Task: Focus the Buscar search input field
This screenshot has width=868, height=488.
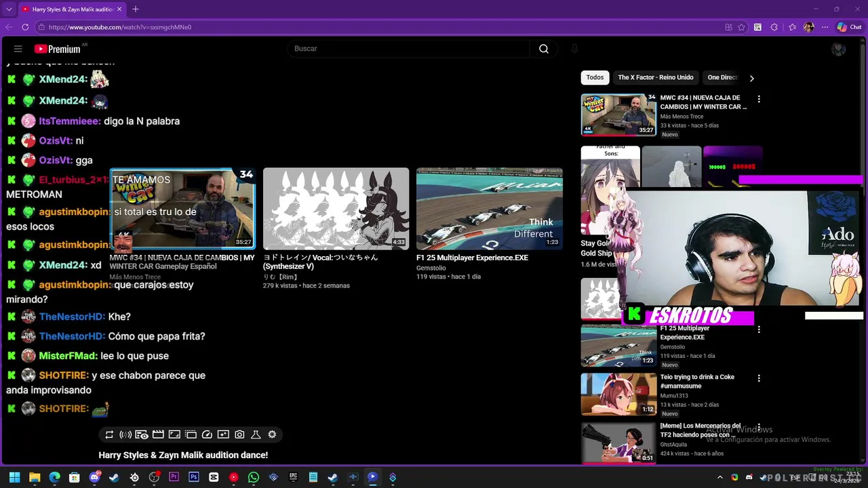Action: click(409, 49)
